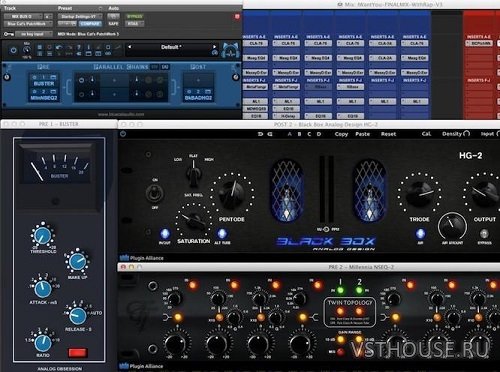
Task: Click Reset in the HG-2 top bar
Action: pos(389,134)
